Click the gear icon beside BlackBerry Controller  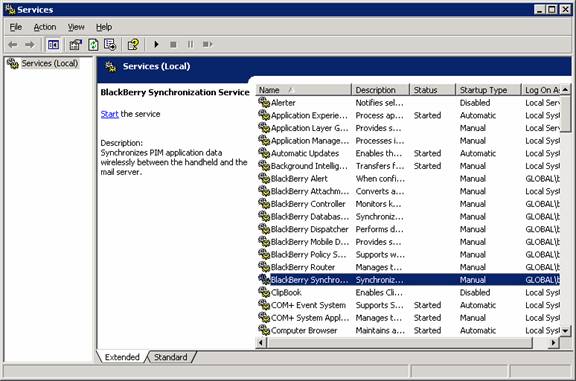(264, 204)
